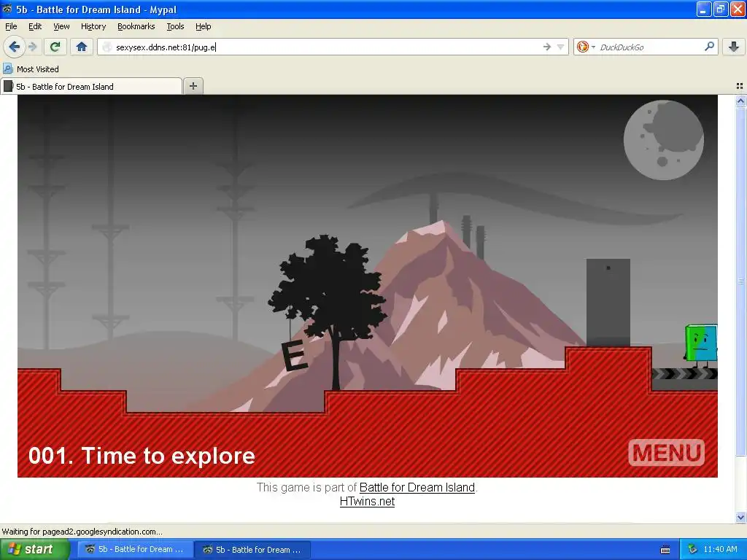The image size is (747, 560).
Task: Click the Windows Start button
Action: point(34,549)
